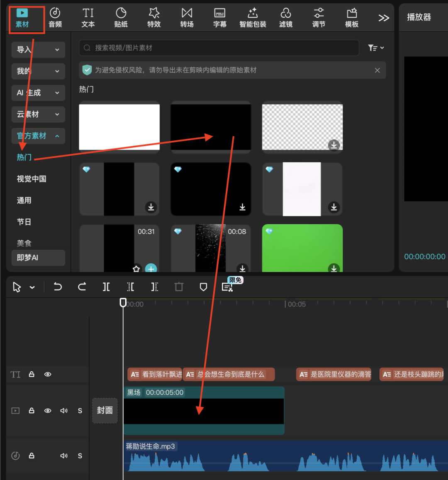Select the split clip tool
The width and height of the screenshot is (448, 480).
106,287
